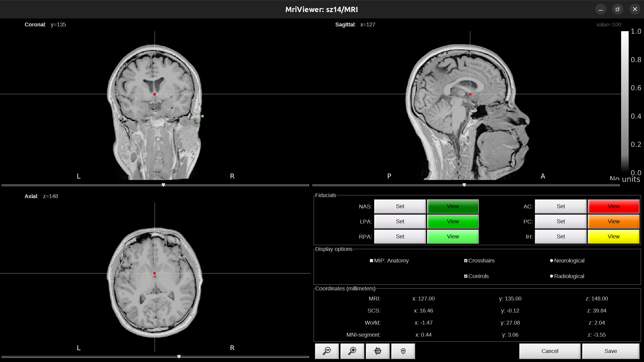
Task: Click the 'value=100' readout text
Action: 609,25
